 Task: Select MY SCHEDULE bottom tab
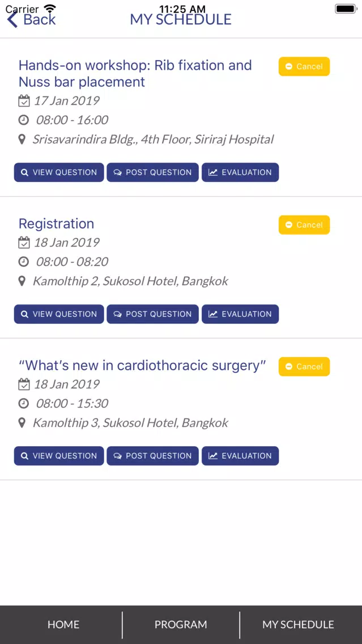298,624
